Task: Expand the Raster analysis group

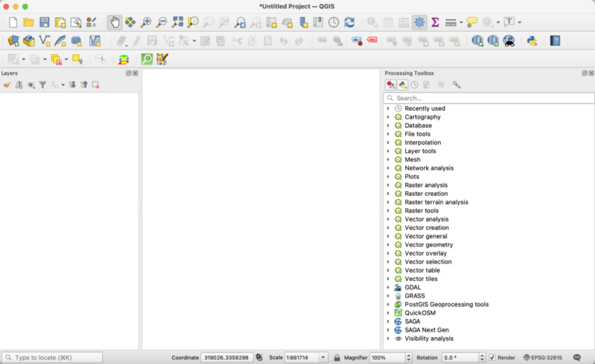Action: (x=388, y=185)
